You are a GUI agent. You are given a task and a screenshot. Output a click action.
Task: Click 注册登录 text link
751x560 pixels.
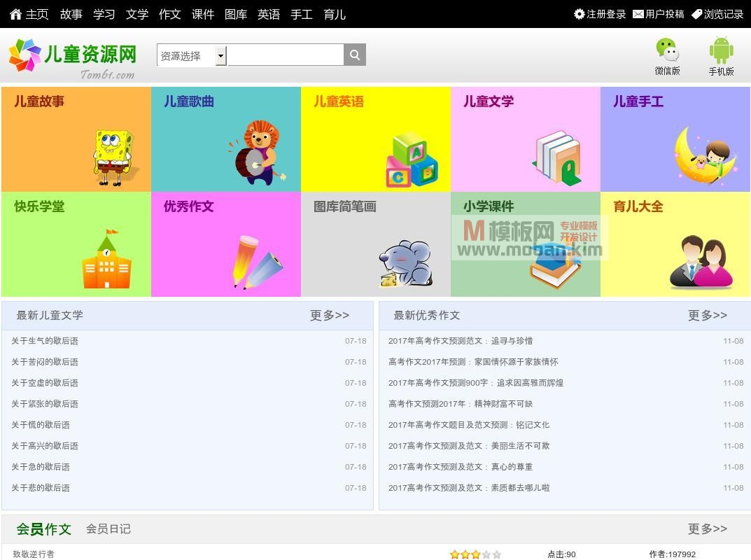click(x=606, y=15)
